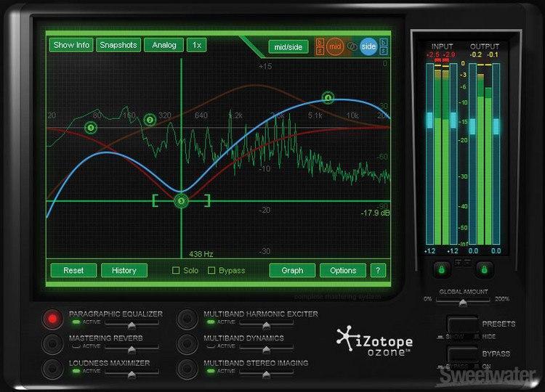Click the output peak value -0.1
The image size is (545, 392).
coord(493,54)
